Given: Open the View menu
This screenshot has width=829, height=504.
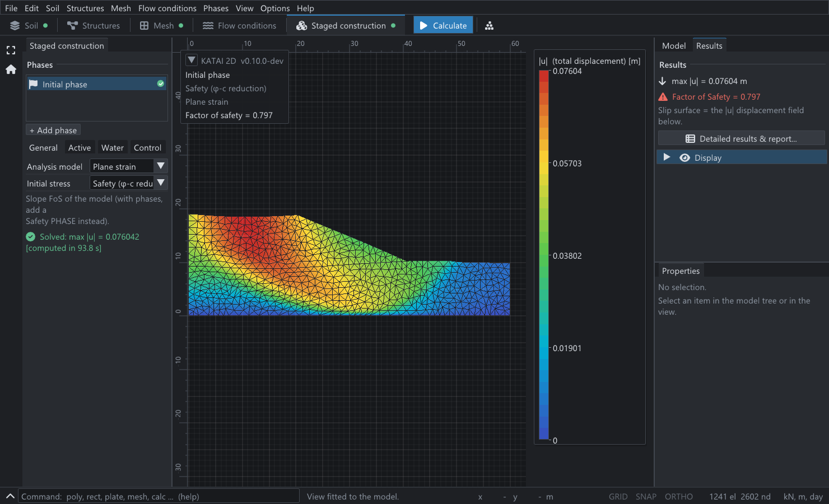Looking at the screenshot, I should 244,8.
